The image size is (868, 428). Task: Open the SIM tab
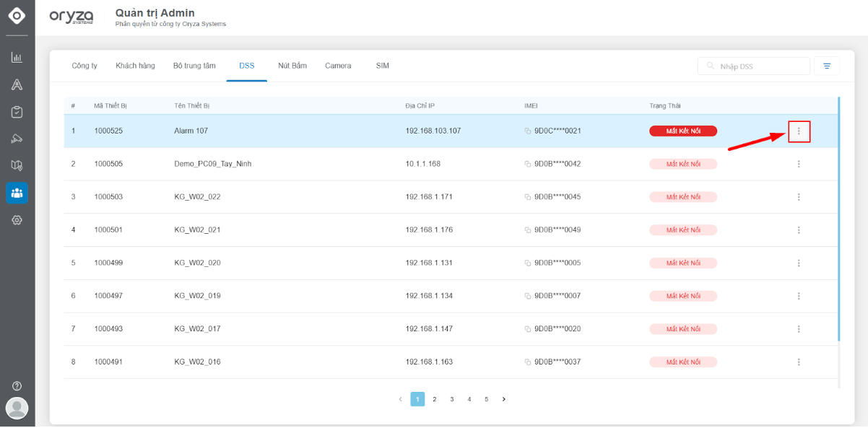pyautogui.click(x=383, y=66)
